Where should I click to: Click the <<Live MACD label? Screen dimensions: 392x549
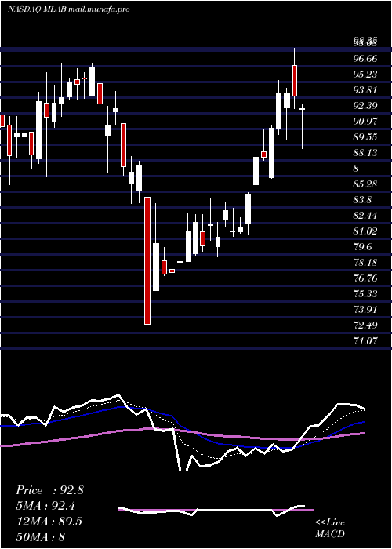(330, 529)
